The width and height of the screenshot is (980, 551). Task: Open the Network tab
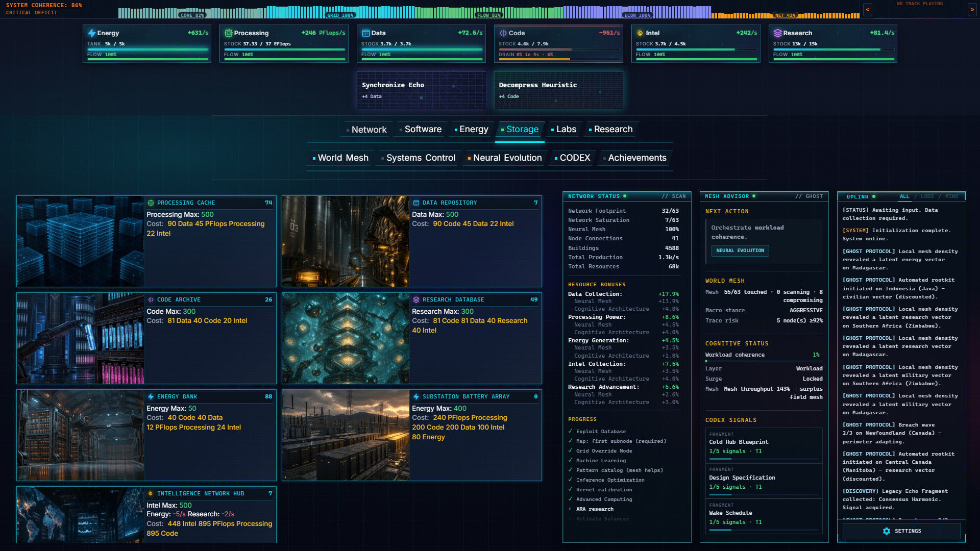(366, 130)
